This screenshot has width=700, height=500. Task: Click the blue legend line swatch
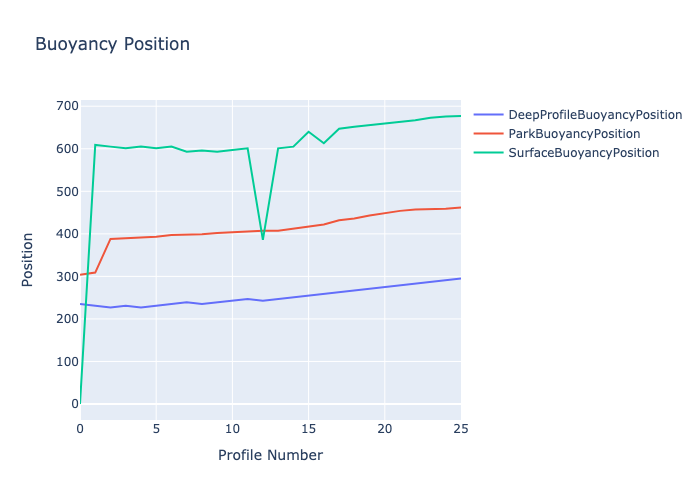488,115
